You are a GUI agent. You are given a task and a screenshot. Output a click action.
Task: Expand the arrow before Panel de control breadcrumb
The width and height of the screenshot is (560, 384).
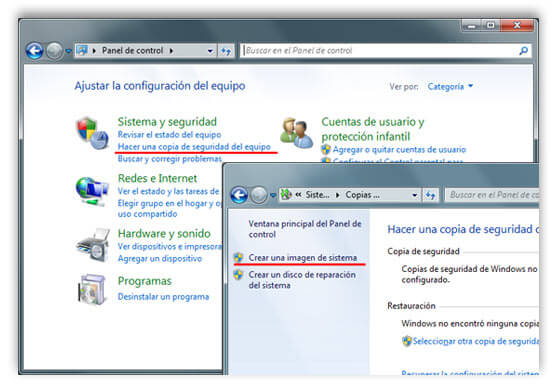[x=94, y=51]
